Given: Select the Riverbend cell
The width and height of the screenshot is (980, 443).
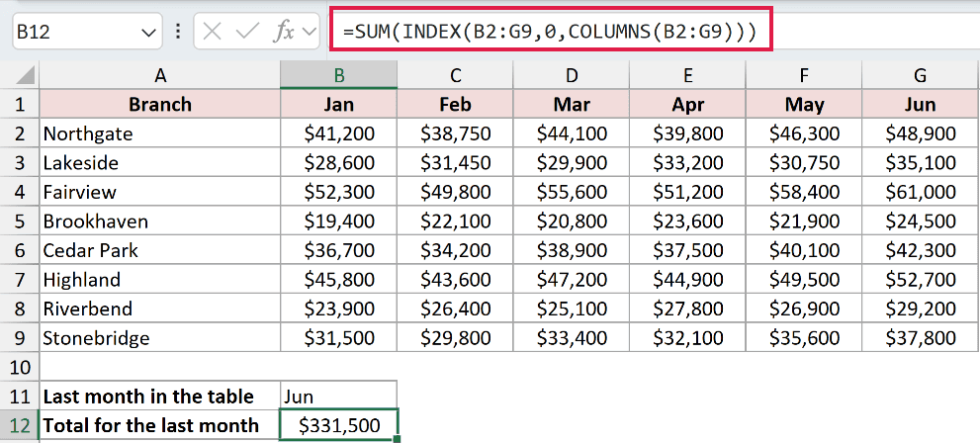Looking at the screenshot, I should pyautogui.click(x=160, y=309).
